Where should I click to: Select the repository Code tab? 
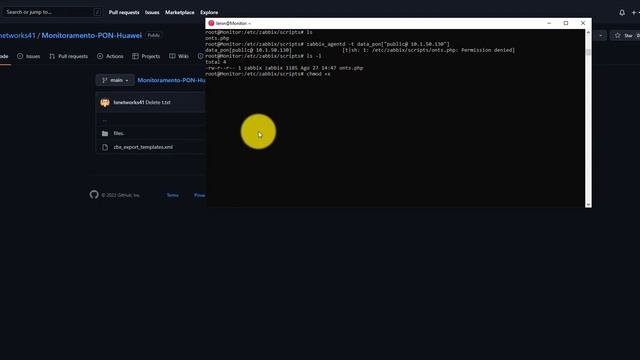point(4,56)
